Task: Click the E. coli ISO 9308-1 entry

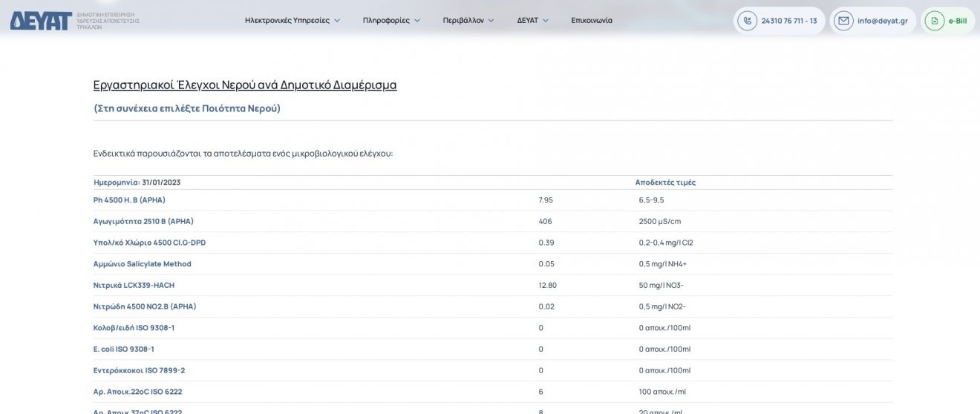Action: [x=123, y=349]
